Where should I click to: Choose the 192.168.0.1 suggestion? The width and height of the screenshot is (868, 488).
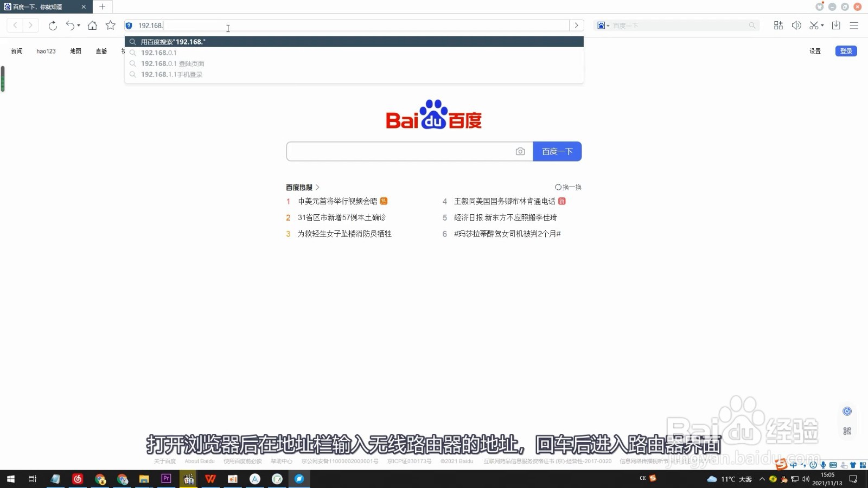[354, 53]
